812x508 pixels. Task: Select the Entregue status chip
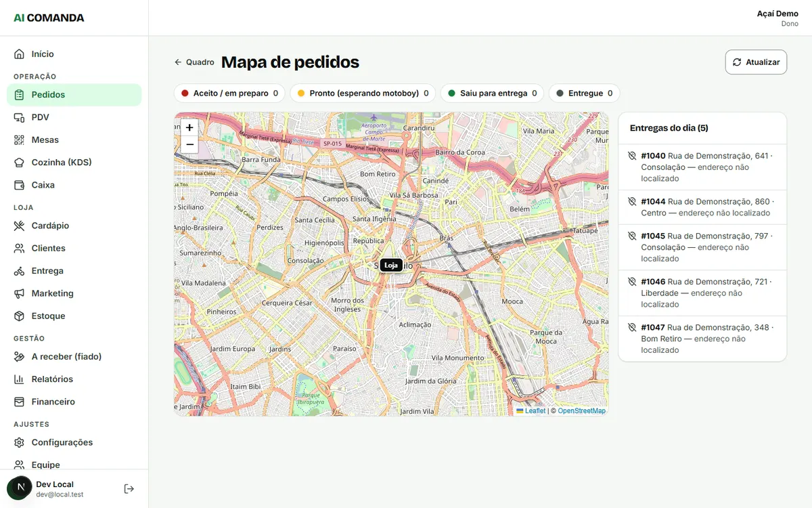click(585, 93)
